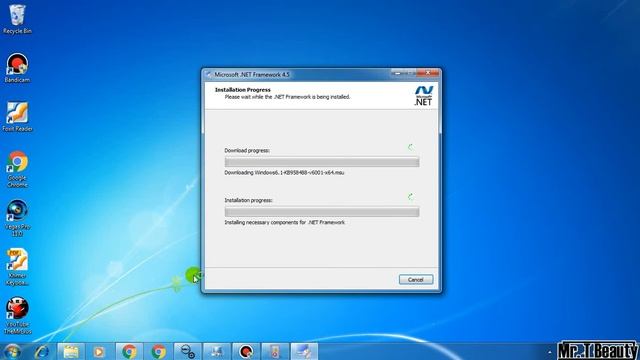
Task: Open the computer monitor taskbar icon
Action: point(216,351)
